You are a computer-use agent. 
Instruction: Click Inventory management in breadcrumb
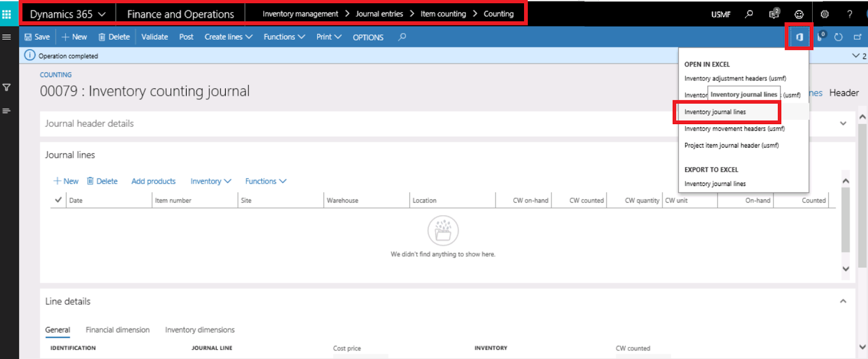coord(300,14)
